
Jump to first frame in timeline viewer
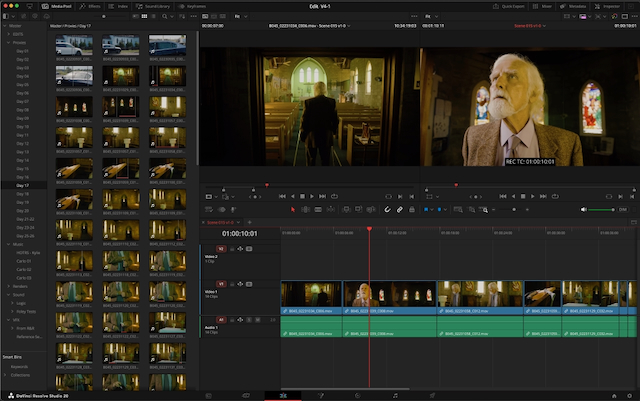[x=503, y=196]
